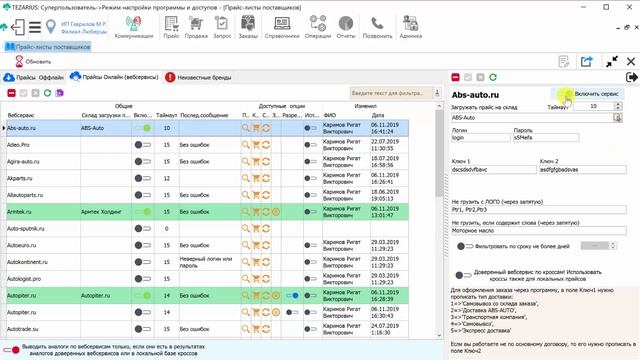Click the Пароль input field
The width and height of the screenshot is (640, 360).
(x=546, y=138)
